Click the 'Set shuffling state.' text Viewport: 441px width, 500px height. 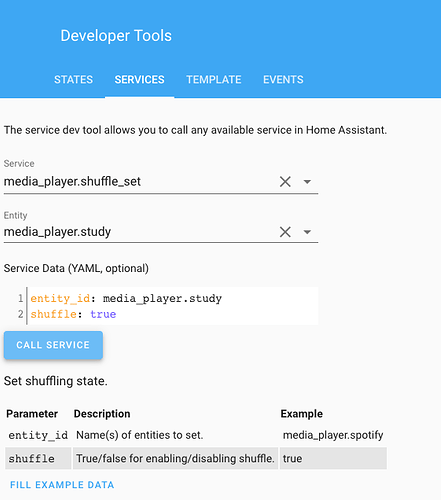point(56,381)
